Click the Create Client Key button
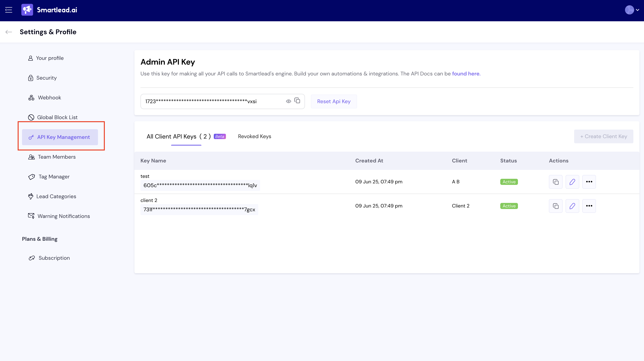 [x=604, y=136]
